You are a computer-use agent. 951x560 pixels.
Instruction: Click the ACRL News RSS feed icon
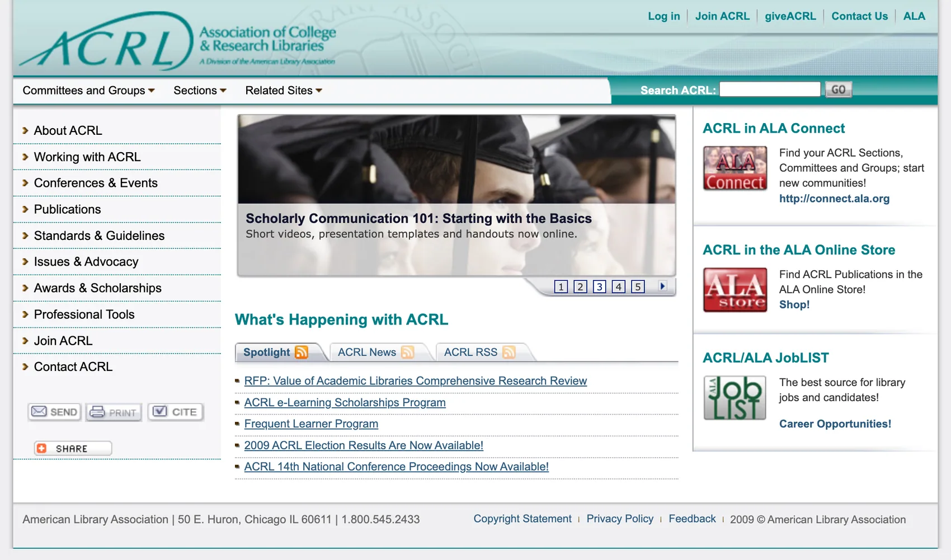(407, 352)
